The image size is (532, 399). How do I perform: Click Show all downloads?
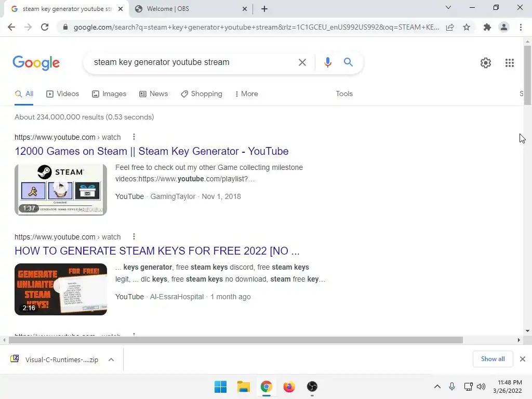(x=493, y=359)
